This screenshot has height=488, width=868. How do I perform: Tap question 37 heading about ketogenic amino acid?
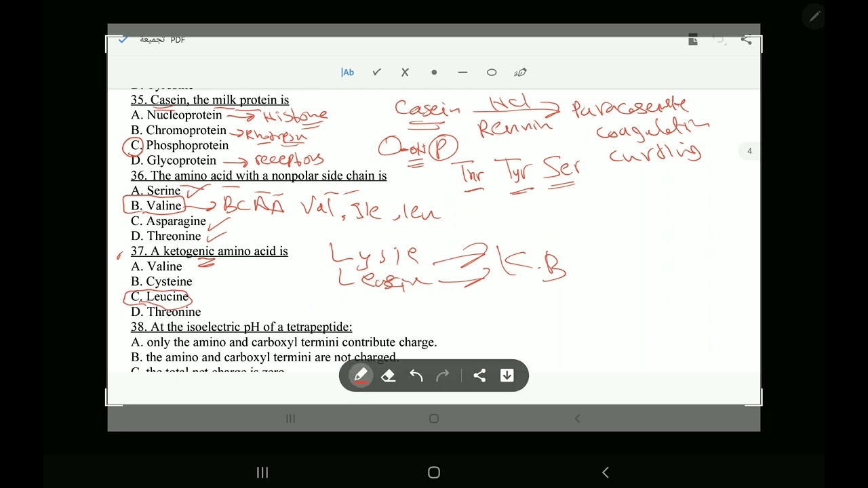[209, 251]
